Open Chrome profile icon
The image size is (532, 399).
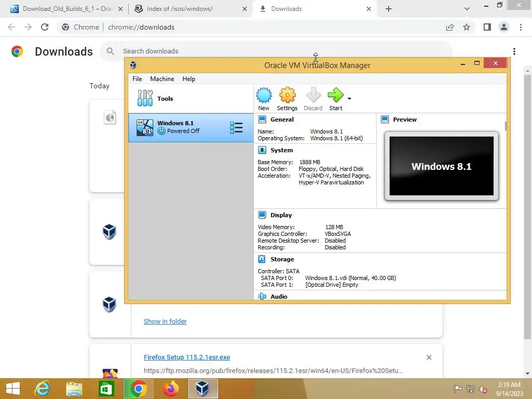[x=504, y=27]
